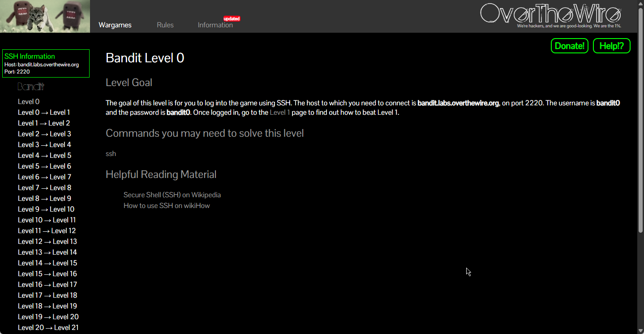The image size is (644, 334).
Task: Go to Level 12 → Level 13
Action: click(47, 242)
